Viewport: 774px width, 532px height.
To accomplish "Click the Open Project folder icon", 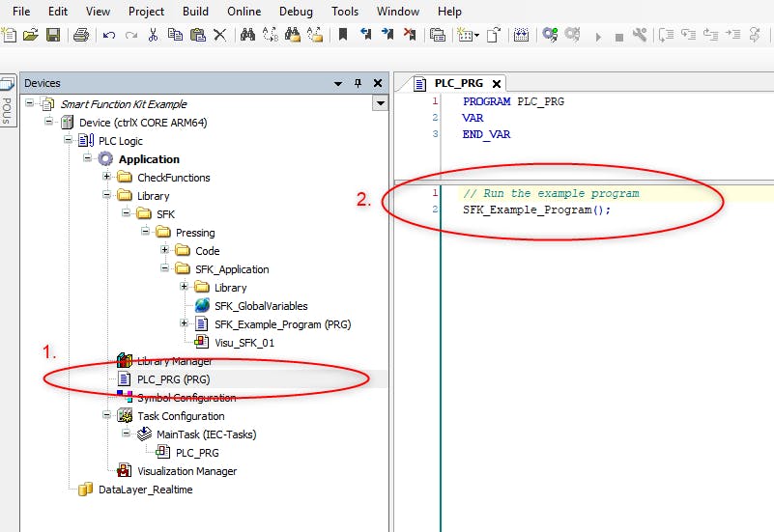I will 31,35.
